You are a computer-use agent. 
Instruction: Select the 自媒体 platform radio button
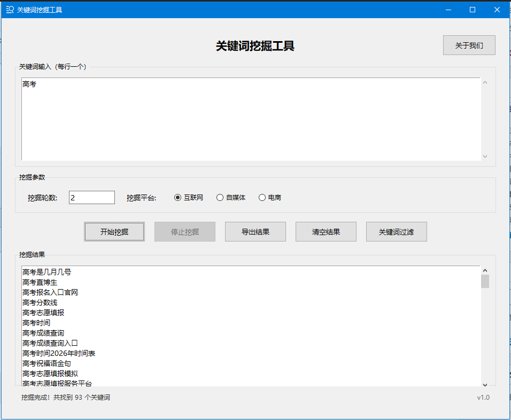(x=220, y=198)
